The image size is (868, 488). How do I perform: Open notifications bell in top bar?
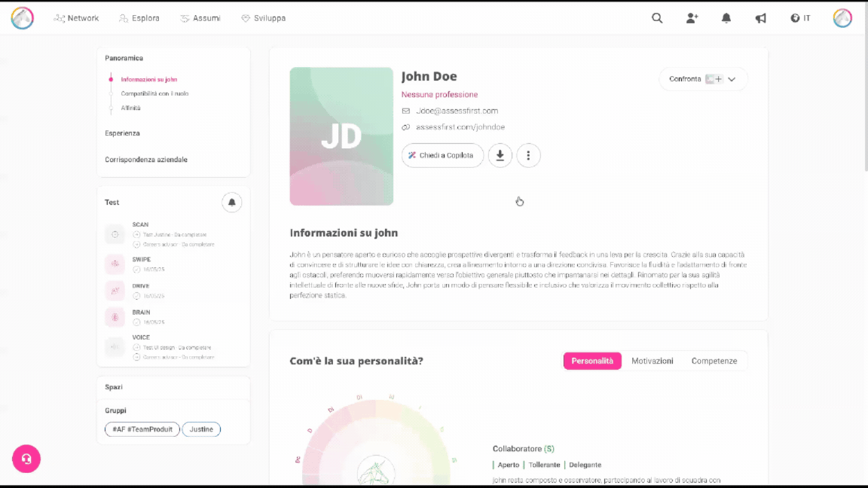pyautogui.click(x=726, y=18)
